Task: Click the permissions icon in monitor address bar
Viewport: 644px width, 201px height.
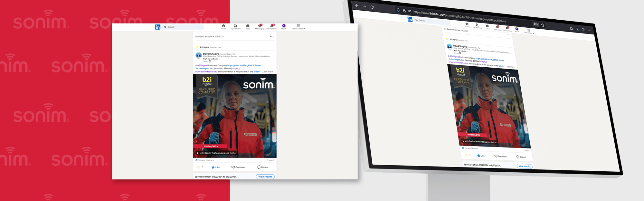Action: point(410,11)
